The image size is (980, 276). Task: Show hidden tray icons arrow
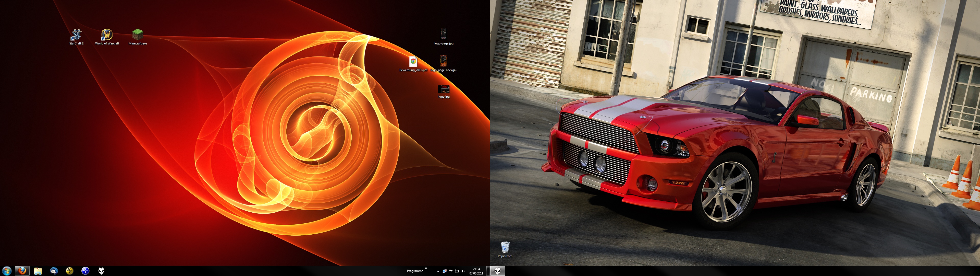point(438,271)
